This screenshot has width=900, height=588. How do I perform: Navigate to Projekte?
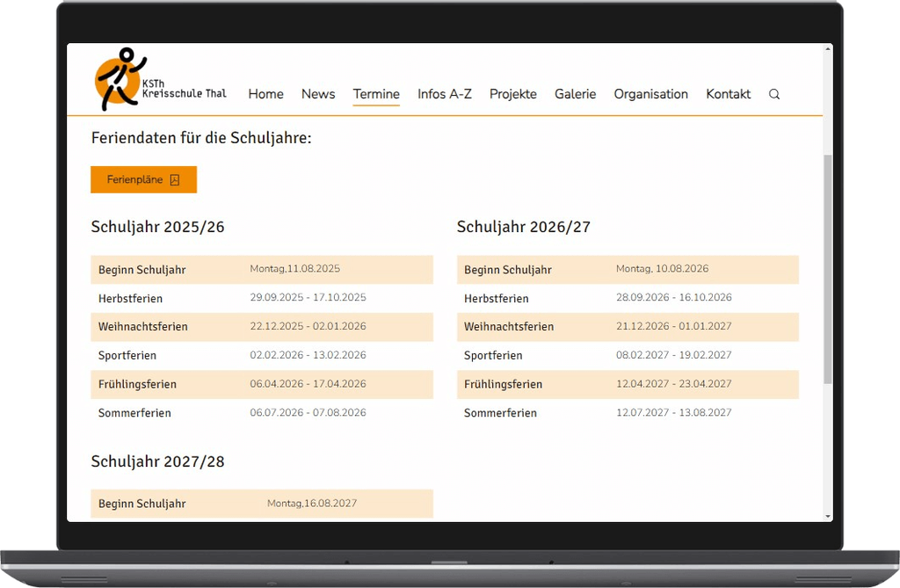pyautogui.click(x=513, y=94)
